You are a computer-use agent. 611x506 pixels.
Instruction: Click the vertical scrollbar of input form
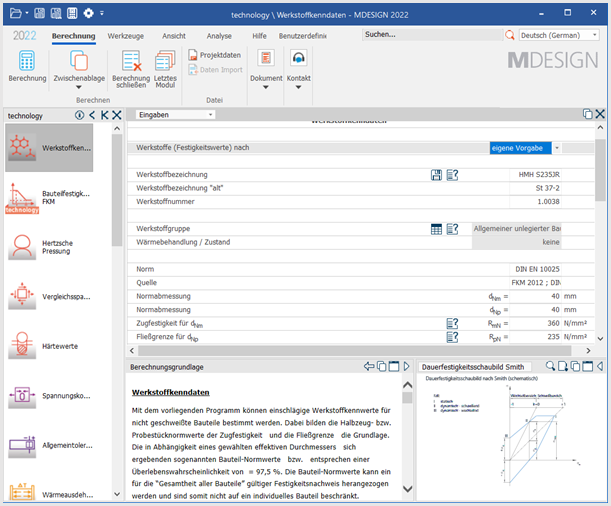tap(600, 170)
